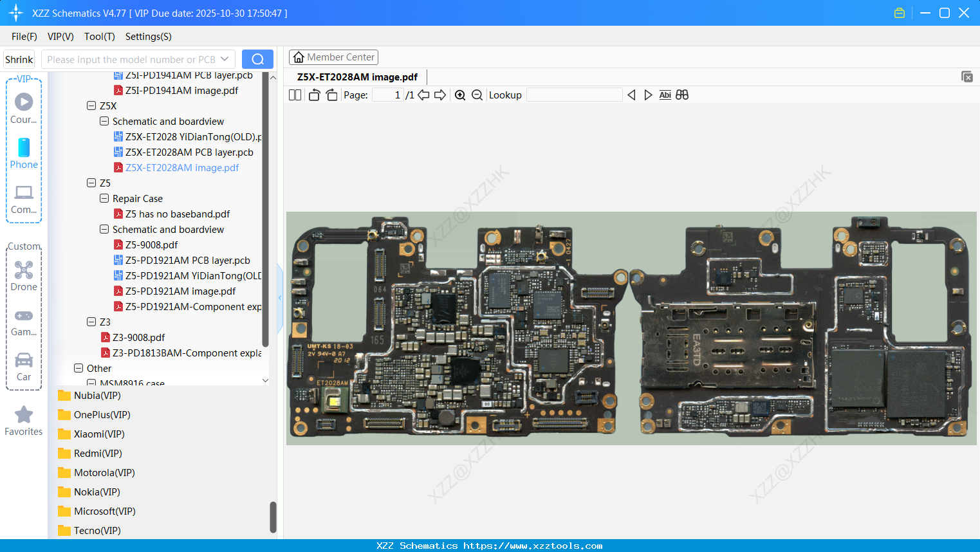This screenshot has width=980, height=552.
Task: Open the model number dropdown
Action: [225, 59]
